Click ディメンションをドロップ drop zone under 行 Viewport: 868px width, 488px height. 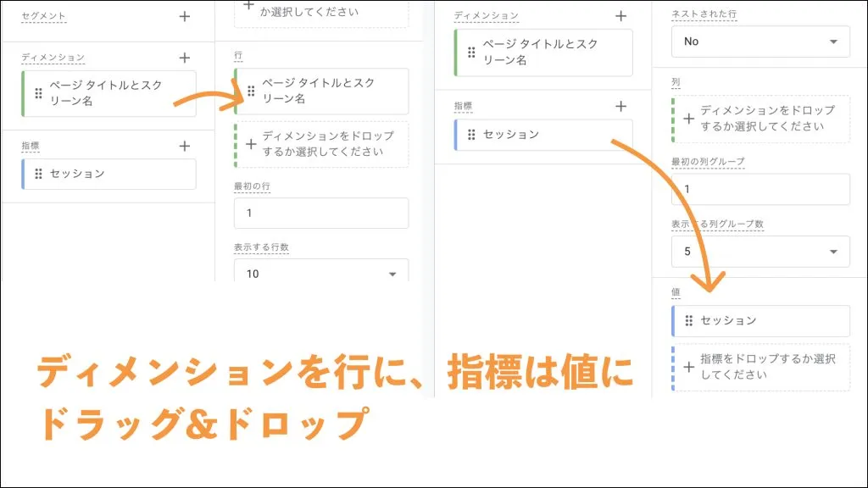(321, 144)
